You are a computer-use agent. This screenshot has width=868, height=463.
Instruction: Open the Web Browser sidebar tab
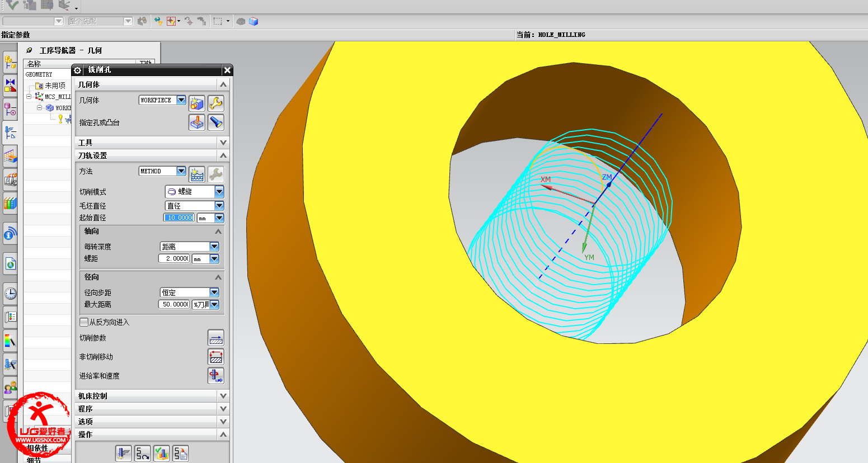coord(10,263)
